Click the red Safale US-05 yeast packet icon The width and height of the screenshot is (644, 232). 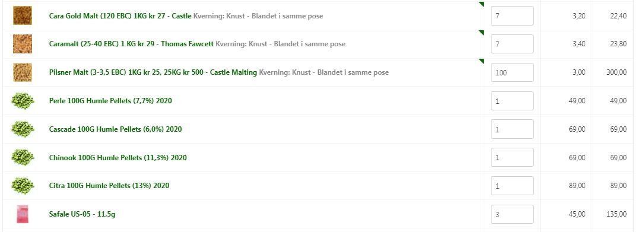23,214
